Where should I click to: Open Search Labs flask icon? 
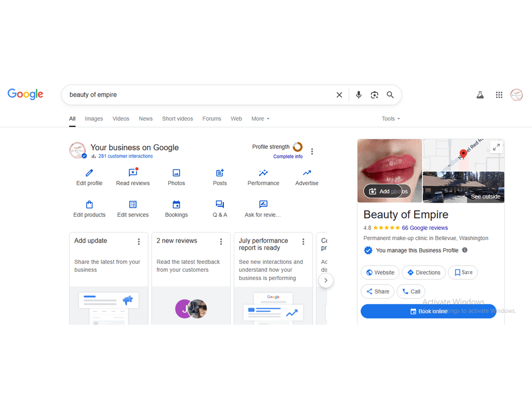pyautogui.click(x=480, y=95)
